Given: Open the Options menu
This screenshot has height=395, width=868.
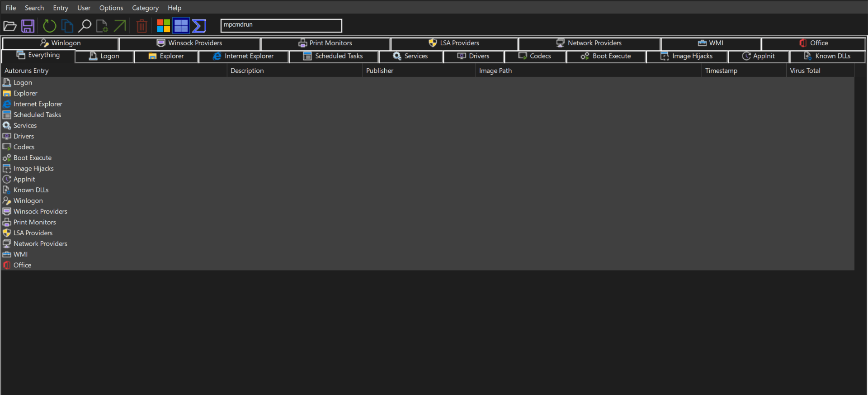Looking at the screenshot, I should pyautogui.click(x=111, y=8).
